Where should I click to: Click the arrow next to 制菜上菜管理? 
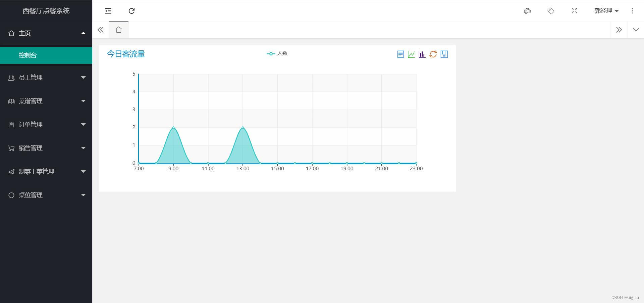tap(84, 171)
